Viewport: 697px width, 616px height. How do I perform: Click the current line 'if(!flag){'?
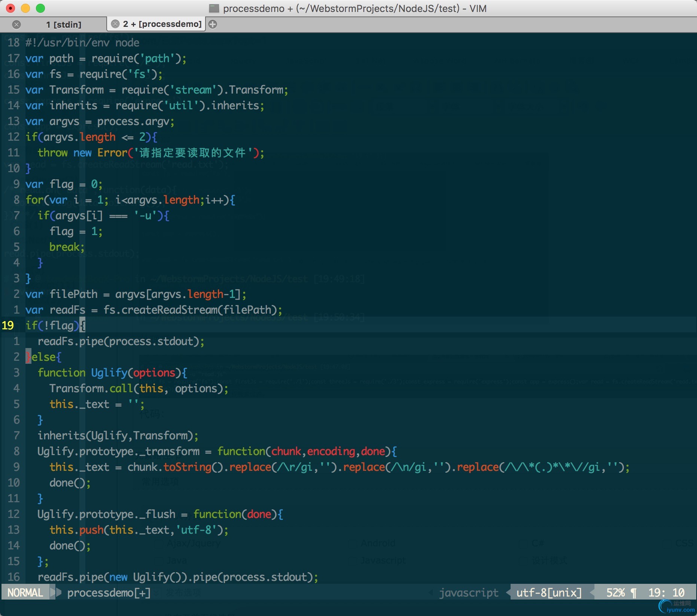(x=55, y=326)
